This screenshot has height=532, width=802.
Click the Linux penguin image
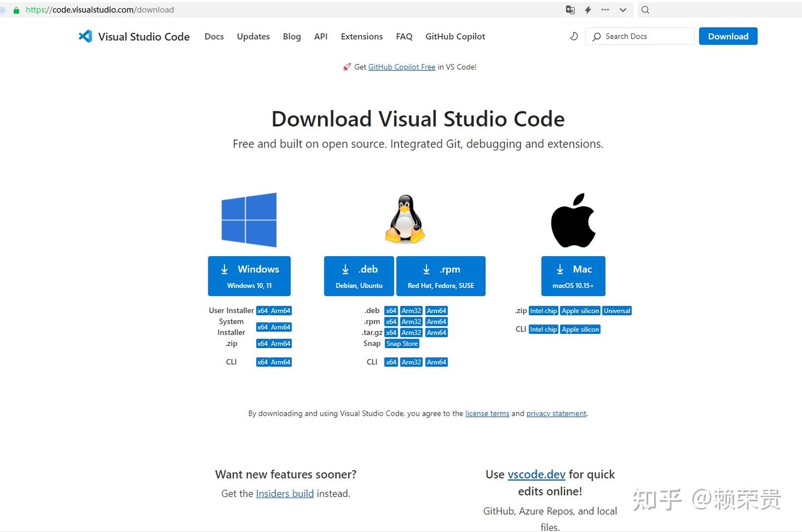tap(405, 219)
